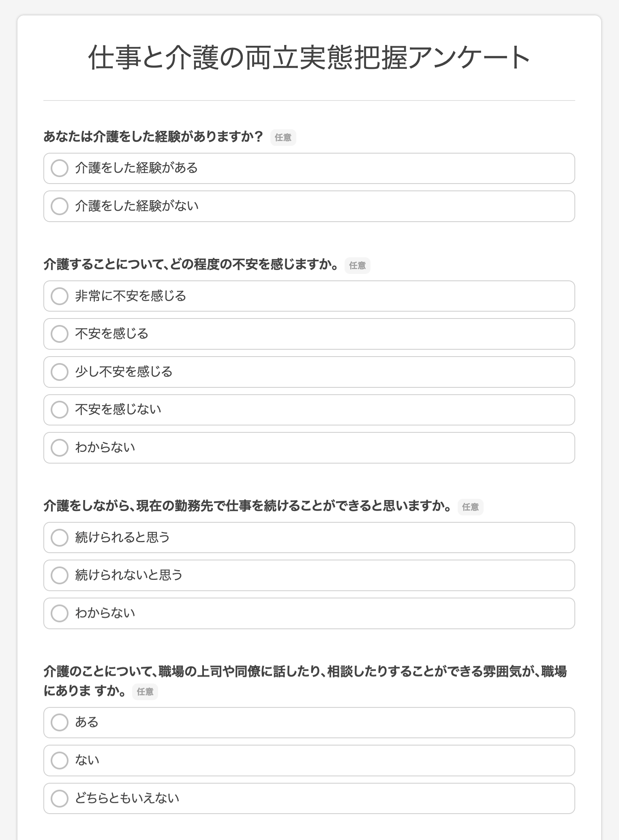The height and width of the screenshot is (840, 619).
Task: Click 任意 badge beside care experience question
Action: tap(283, 138)
